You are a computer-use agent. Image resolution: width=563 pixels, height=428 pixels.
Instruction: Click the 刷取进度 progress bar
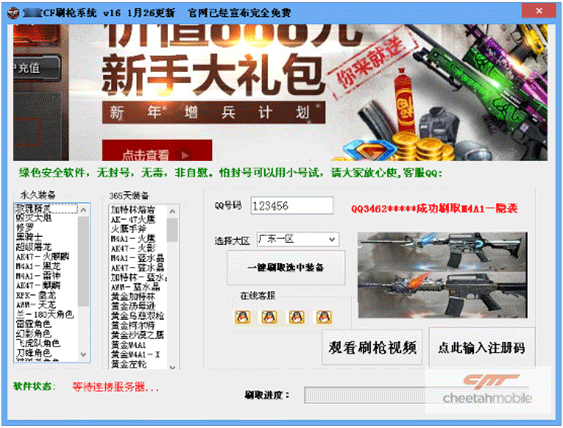tap(417, 395)
